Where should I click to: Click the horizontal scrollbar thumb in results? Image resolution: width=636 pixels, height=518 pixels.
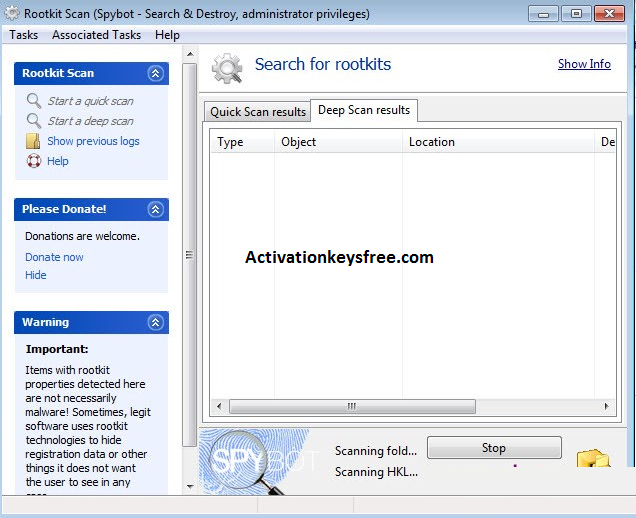[352, 406]
